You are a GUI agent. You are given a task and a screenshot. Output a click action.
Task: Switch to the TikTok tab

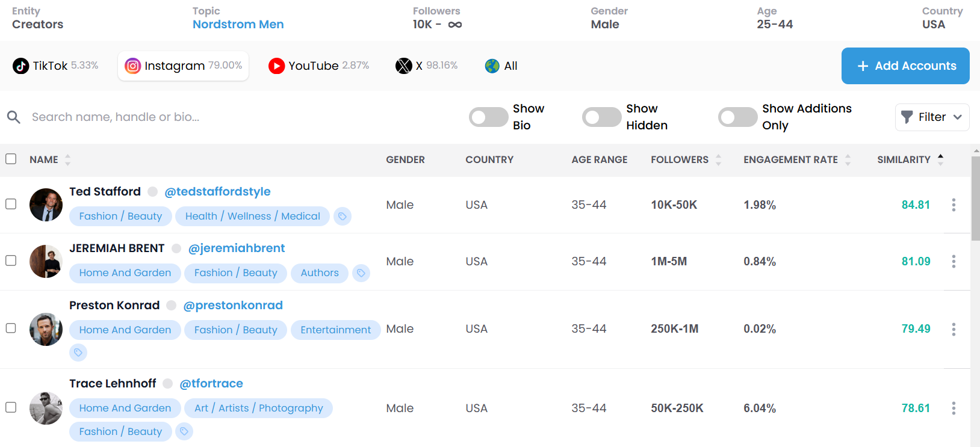(x=55, y=66)
